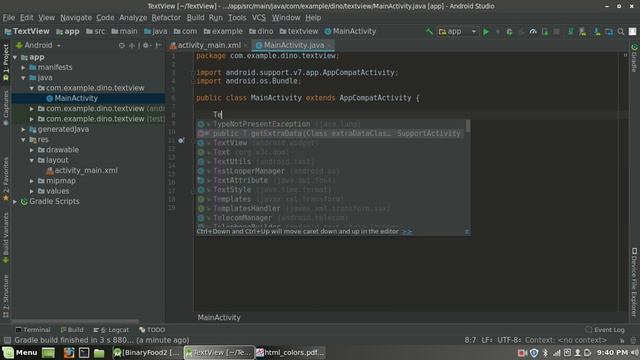Expand the drawable folder

[x=32, y=150]
